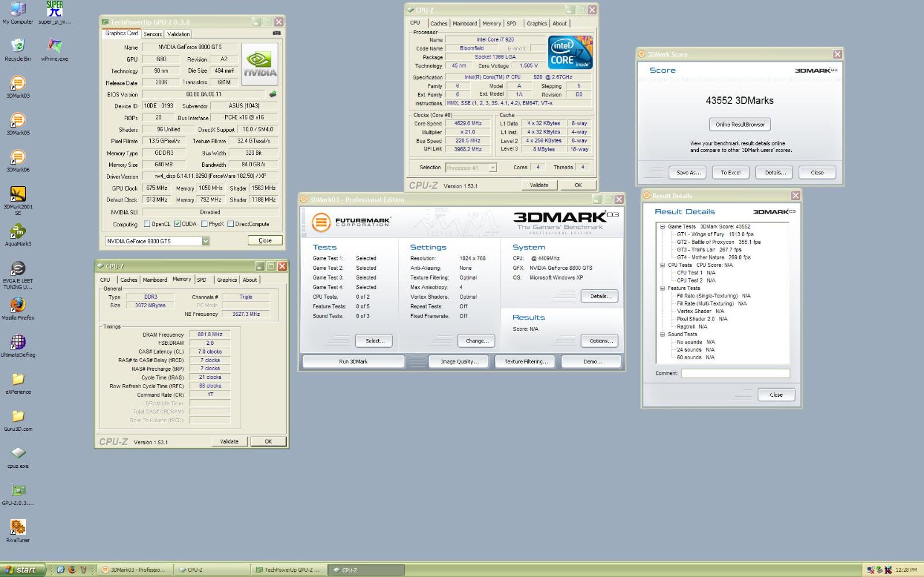Viewport: 924px width, 577px height.
Task: Click System Details... button in 3DMark03
Action: point(600,296)
